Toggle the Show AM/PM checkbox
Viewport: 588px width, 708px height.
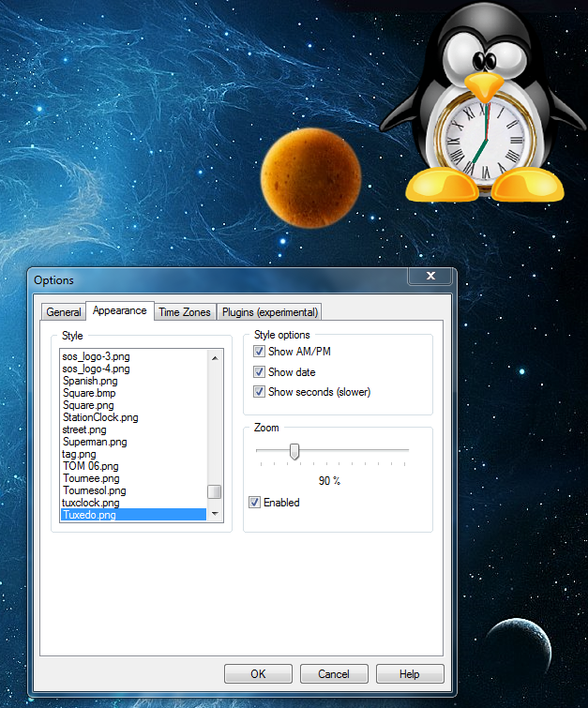259,352
